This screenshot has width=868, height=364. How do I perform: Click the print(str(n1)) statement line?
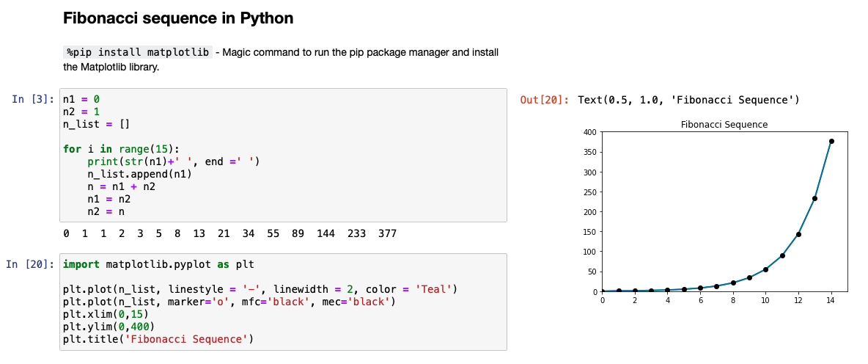coord(173,161)
